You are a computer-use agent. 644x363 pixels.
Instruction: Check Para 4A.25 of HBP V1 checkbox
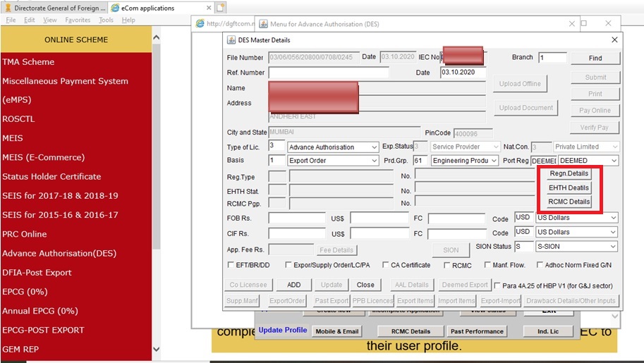(497, 285)
